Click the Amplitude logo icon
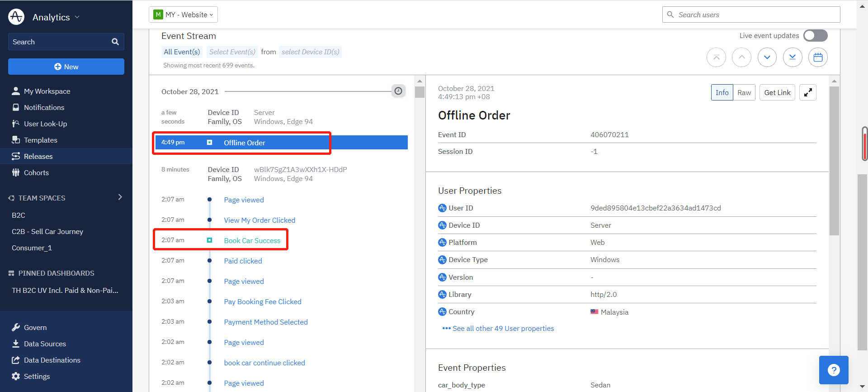This screenshot has width=868, height=392. click(16, 17)
